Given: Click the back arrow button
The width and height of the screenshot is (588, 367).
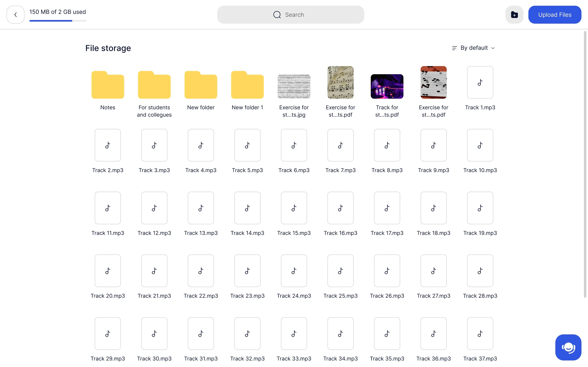Looking at the screenshot, I should tap(16, 15).
